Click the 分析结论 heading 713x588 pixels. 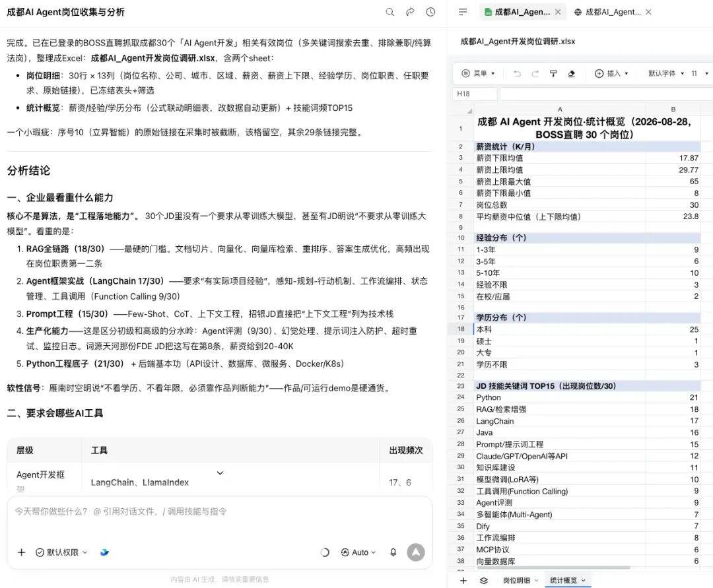(28, 170)
